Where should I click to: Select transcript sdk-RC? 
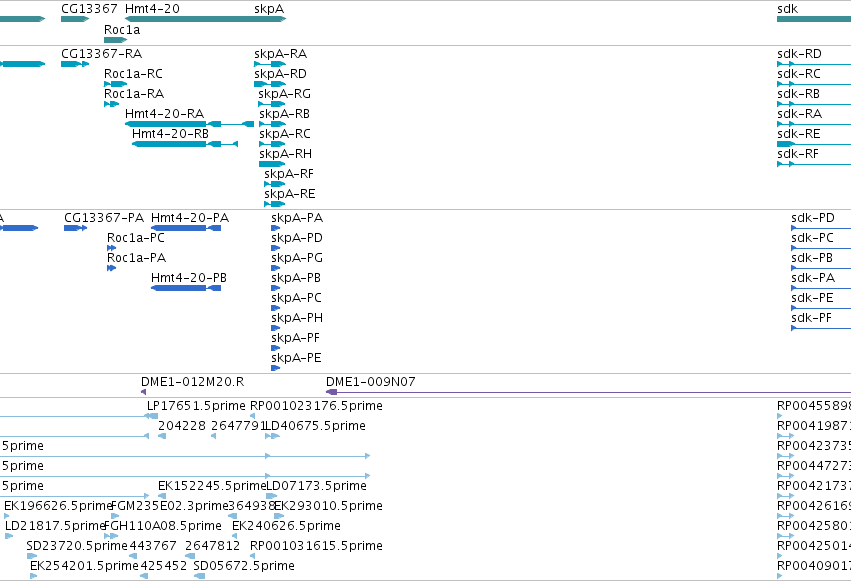pos(799,74)
